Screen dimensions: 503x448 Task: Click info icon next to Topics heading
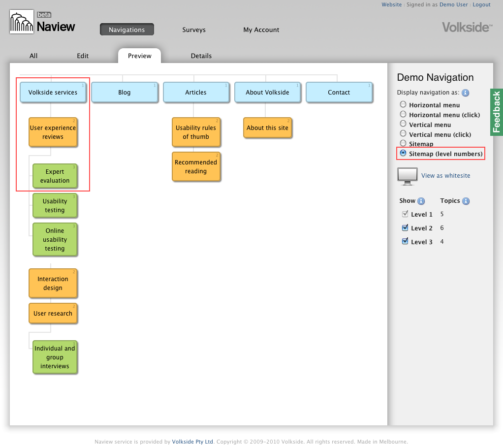466,201
